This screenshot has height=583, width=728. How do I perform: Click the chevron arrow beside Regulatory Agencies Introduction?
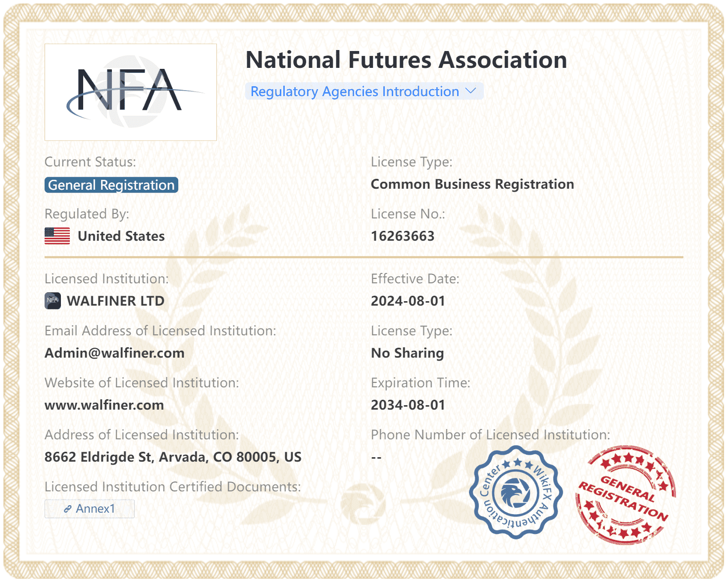(471, 91)
